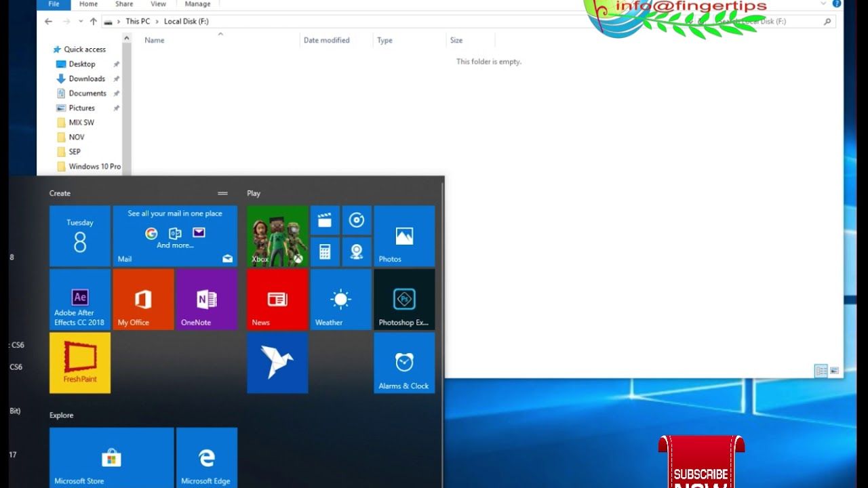
Task: Click the Back arrow in File Explorer
Action: coord(48,21)
